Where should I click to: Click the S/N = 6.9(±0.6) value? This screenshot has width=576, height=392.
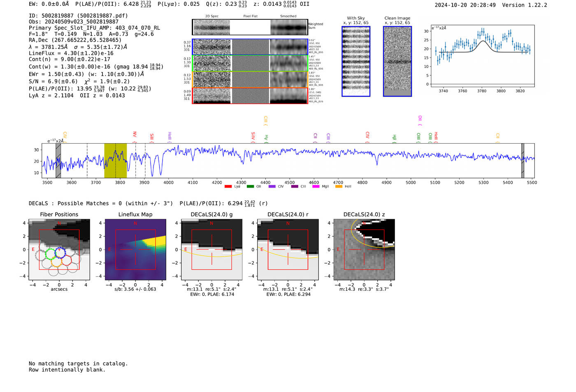[53, 81]
